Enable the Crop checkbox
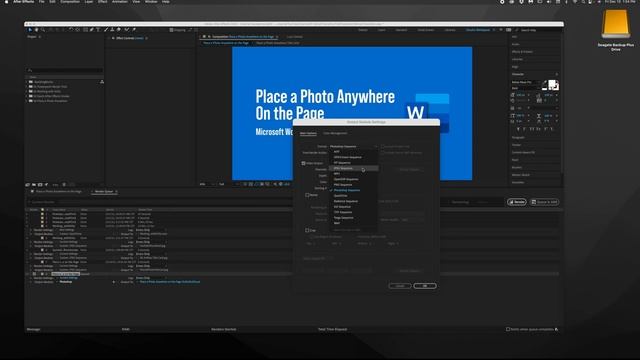 (x=307, y=230)
